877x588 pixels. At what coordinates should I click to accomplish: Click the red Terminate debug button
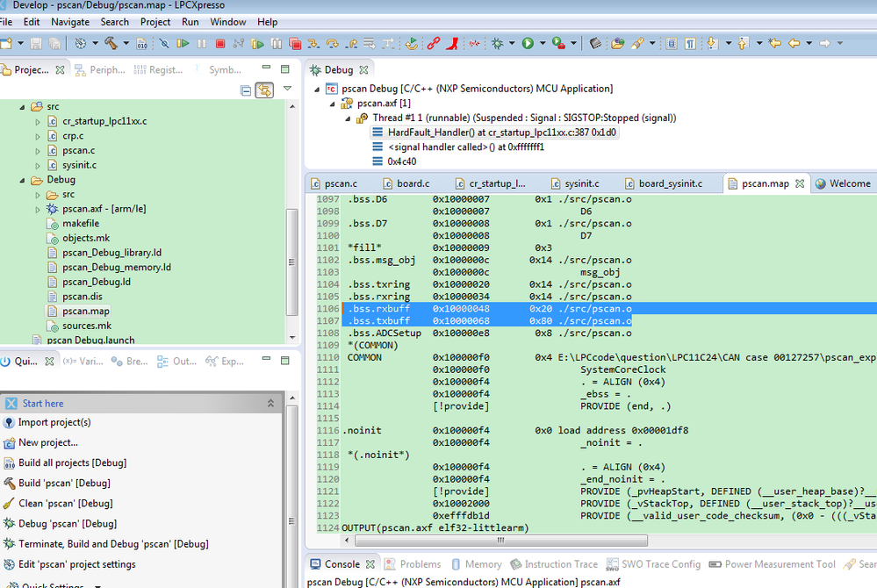[x=220, y=43]
